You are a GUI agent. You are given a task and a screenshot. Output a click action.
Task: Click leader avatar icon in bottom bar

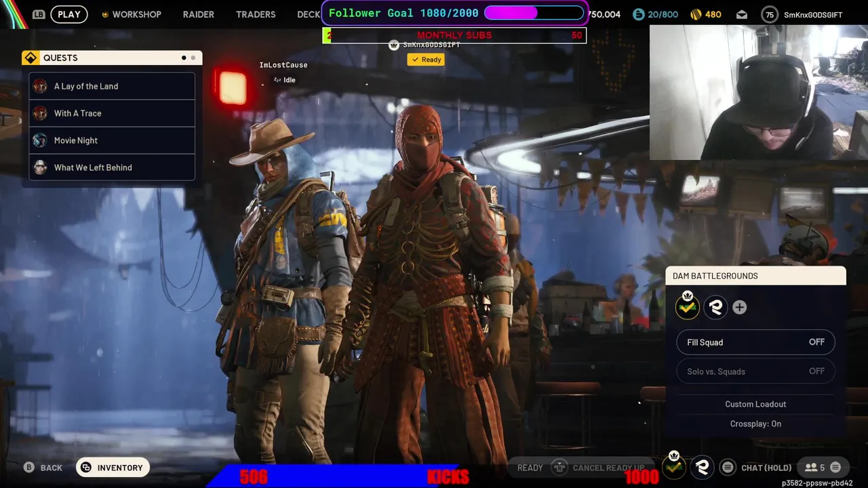click(674, 467)
